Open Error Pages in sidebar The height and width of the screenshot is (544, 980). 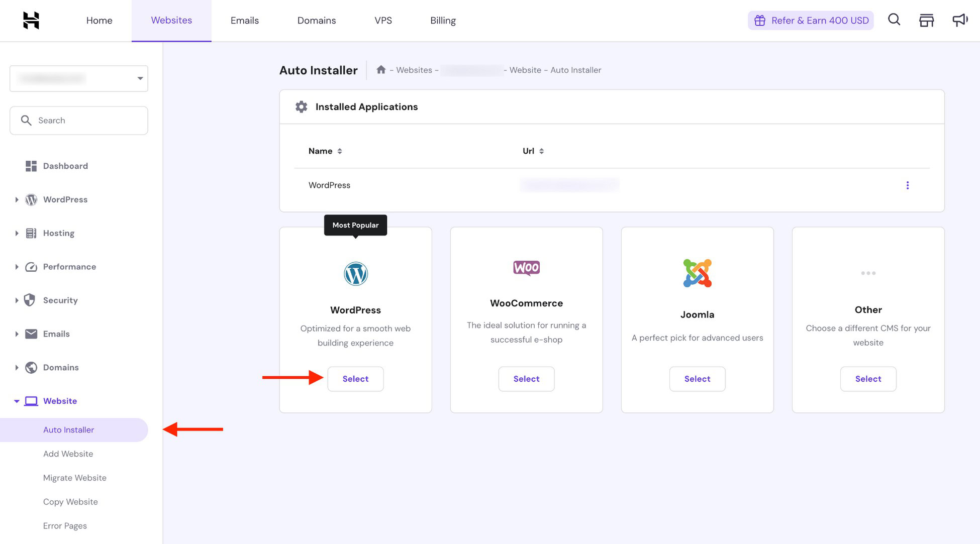(x=65, y=526)
